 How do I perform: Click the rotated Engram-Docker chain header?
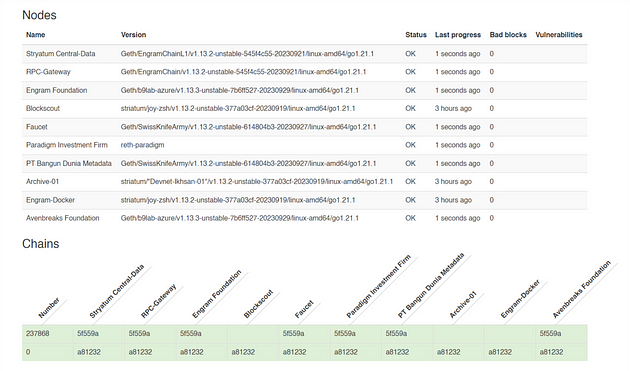(x=520, y=299)
